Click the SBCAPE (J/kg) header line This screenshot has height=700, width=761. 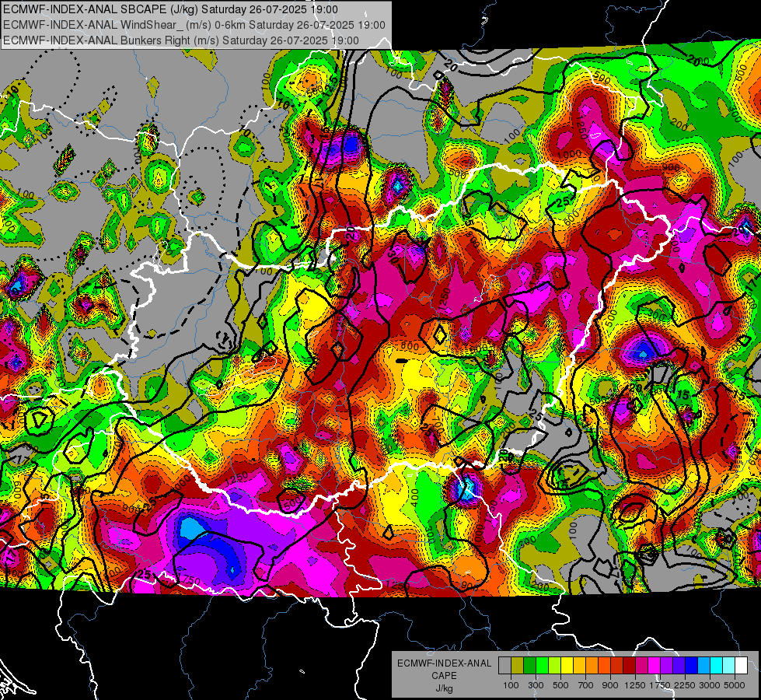(170, 9)
